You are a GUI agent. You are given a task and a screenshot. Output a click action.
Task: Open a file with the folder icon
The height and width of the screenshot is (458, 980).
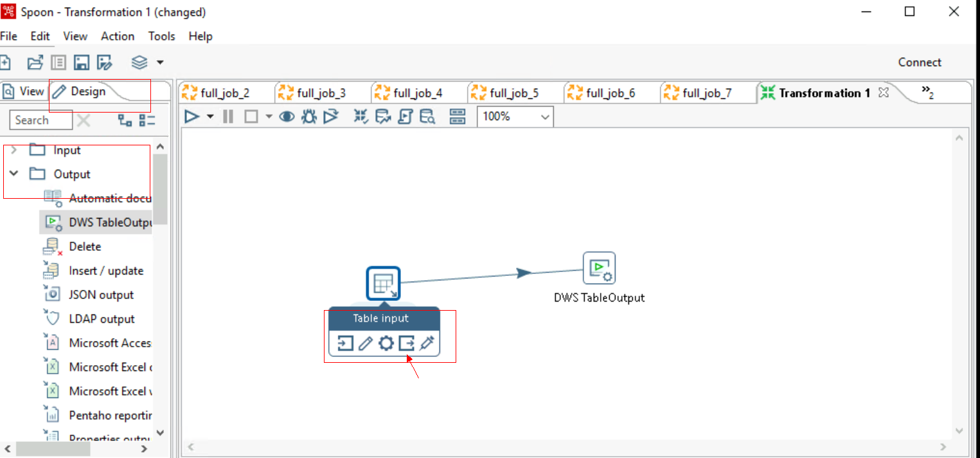click(x=35, y=62)
